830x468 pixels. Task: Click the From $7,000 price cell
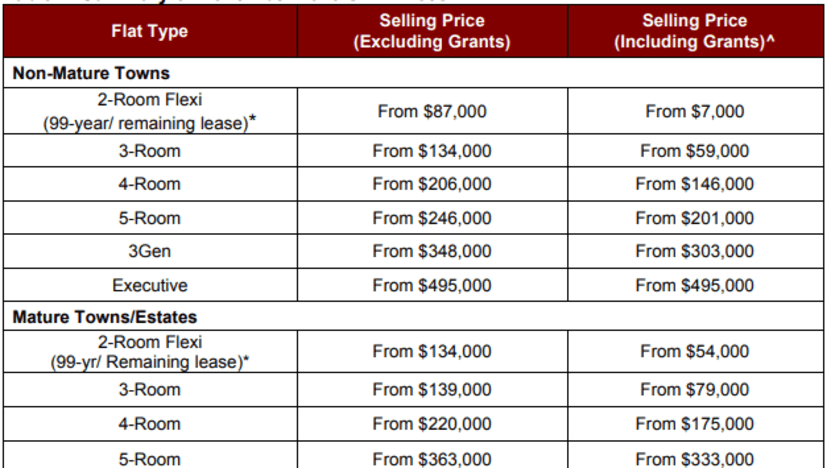pos(695,111)
